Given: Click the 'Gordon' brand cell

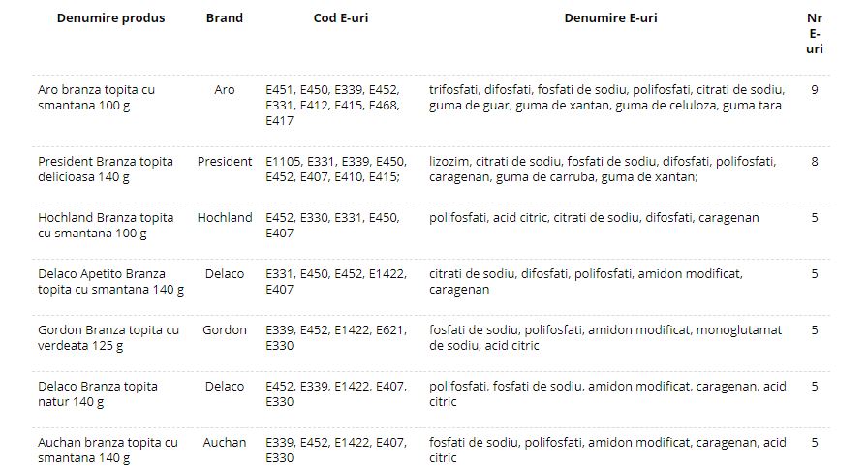Looking at the screenshot, I should tap(224, 330).
